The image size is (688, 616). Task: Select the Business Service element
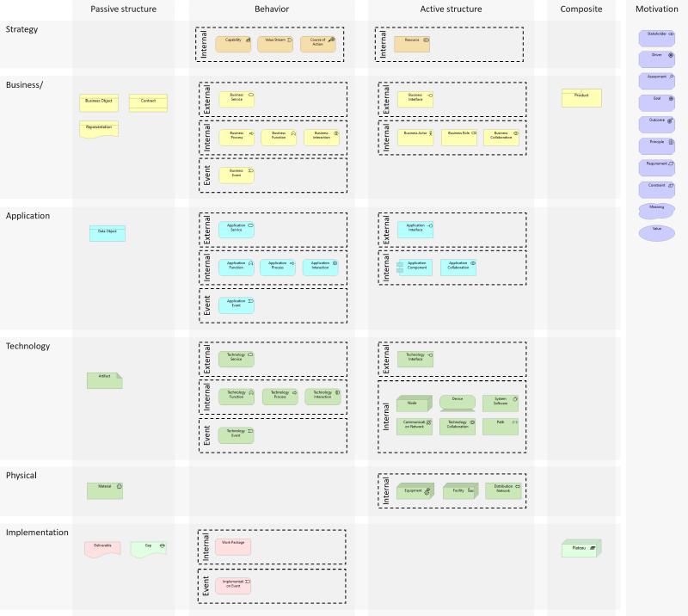[x=236, y=99]
